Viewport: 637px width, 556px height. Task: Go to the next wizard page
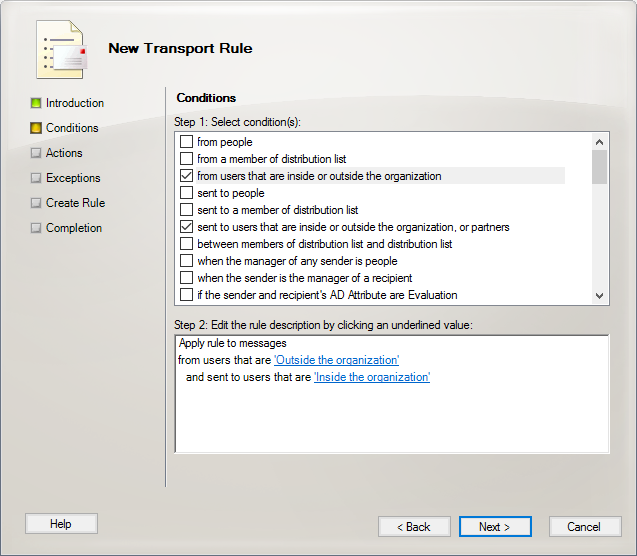tap(495, 527)
